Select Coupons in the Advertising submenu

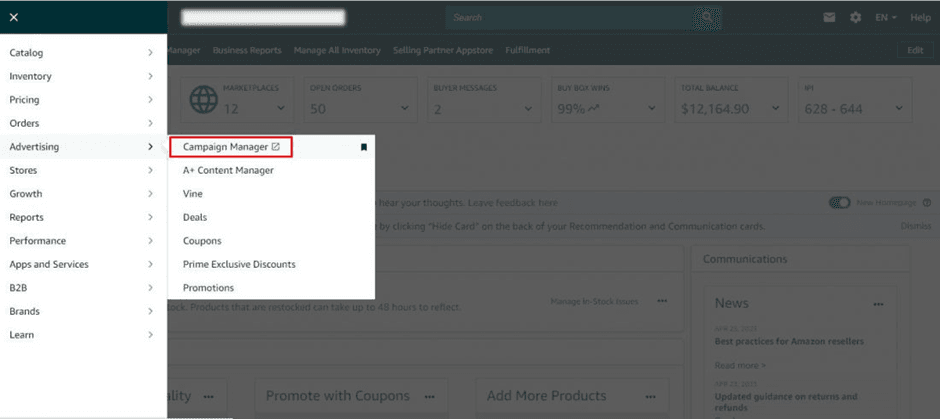pos(202,241)
